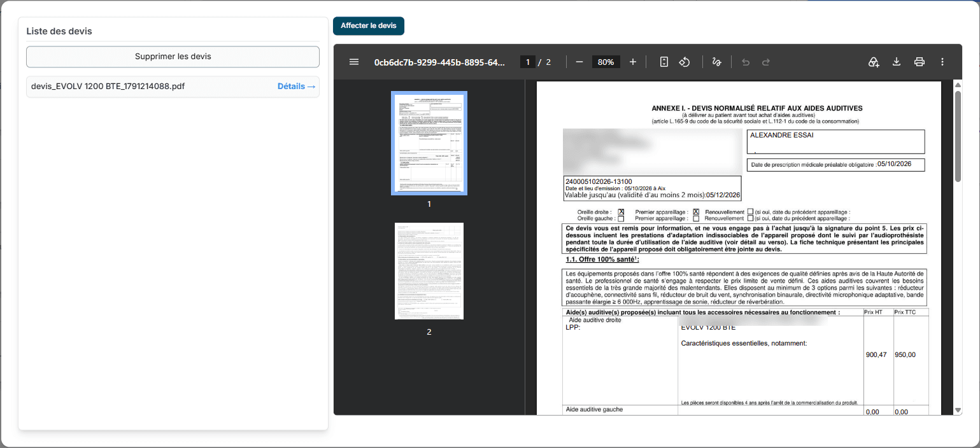Open Détails for devis_EVOLV 1200 BTE
The height and width of the screenshot is (448, 980).
[x=297, y=87]
